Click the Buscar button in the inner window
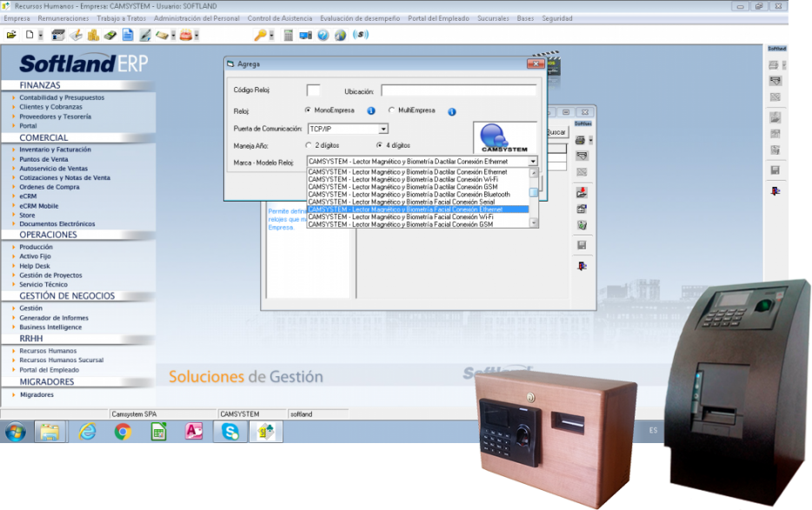Image resolution: width=812 pixels, height=510 pixels. [556, 133]
